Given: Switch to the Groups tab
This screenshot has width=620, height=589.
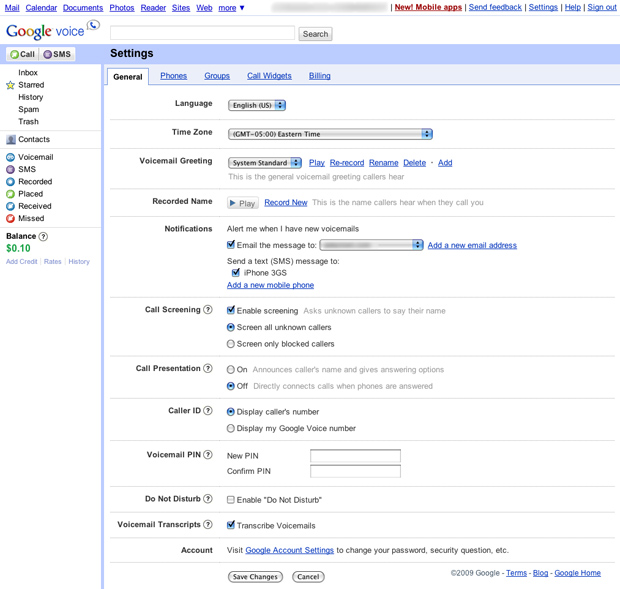Looking at the screenshot, I should coord(217,76).
